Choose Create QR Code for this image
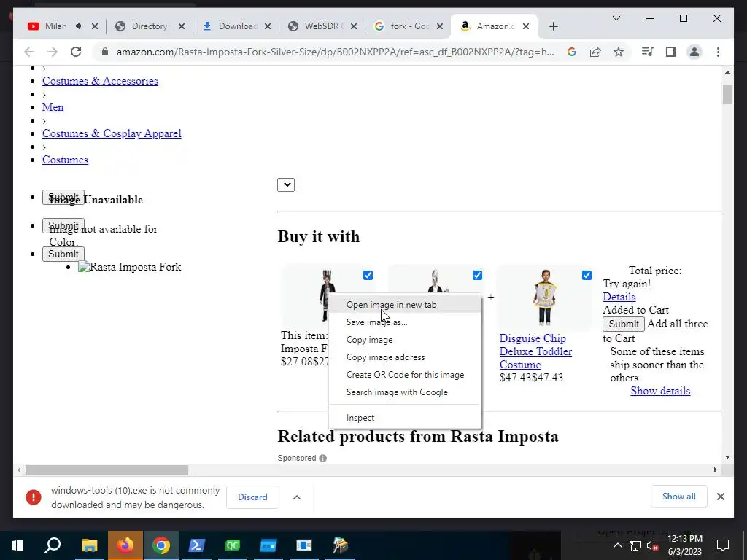Image resolution: width=747 pixels, height=560 pixels. (404, 375)
